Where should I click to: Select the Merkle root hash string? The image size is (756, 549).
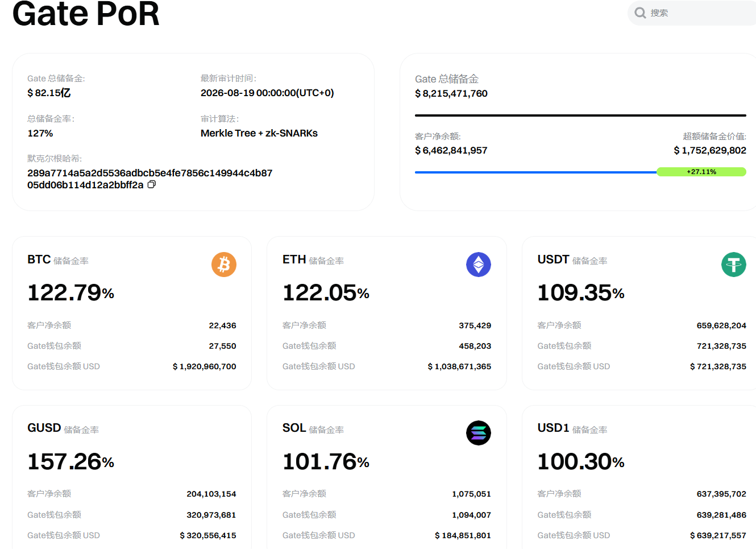point(150,179)
